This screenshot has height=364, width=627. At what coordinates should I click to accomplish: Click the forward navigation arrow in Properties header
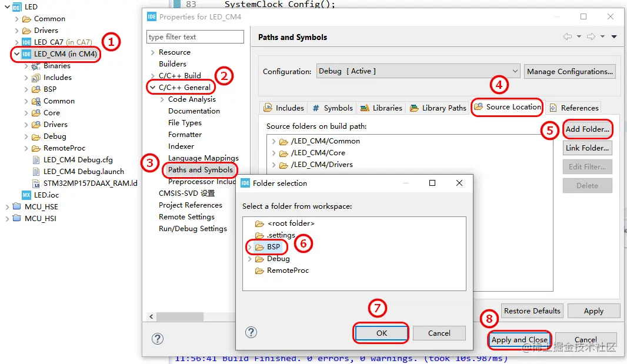click(591, 37)
